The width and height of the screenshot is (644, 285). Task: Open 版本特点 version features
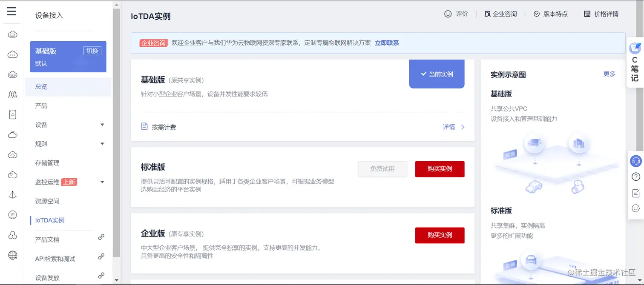click(551, 14)
